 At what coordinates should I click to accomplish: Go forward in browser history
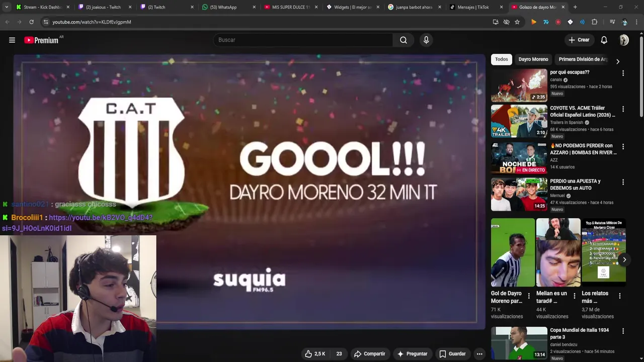click(x=19, y=22)
